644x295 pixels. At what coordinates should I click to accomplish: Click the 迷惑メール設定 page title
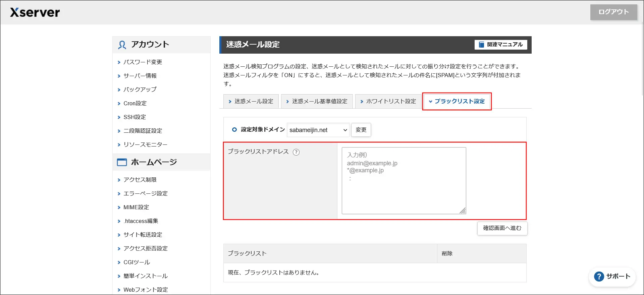click(253, 45)
